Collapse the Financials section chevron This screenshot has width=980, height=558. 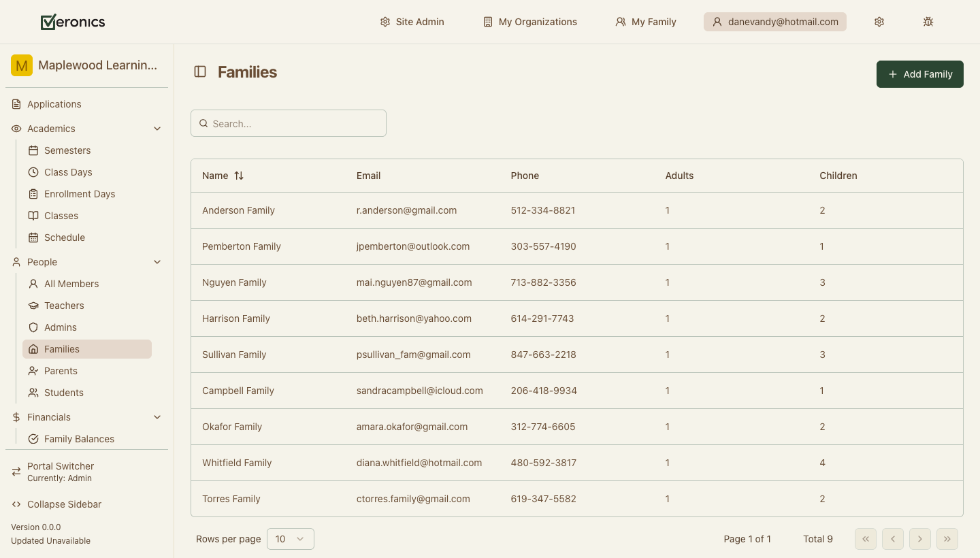(x=157, y=417)
